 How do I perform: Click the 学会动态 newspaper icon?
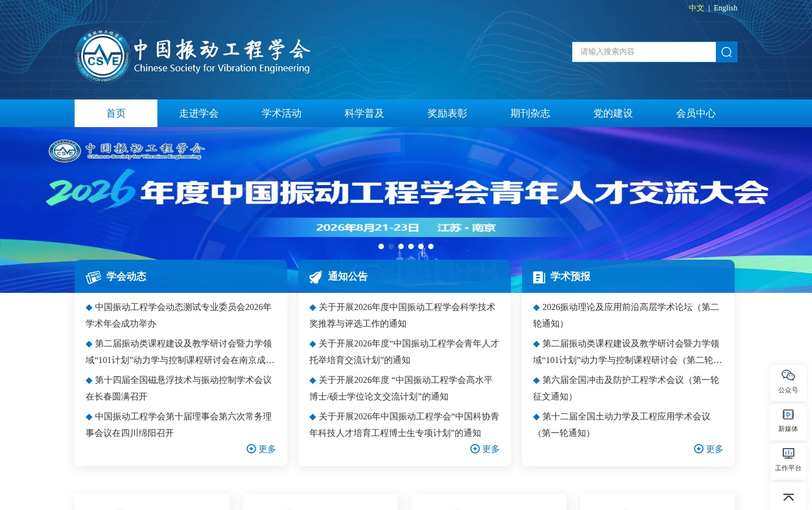(x=93, y=277)
